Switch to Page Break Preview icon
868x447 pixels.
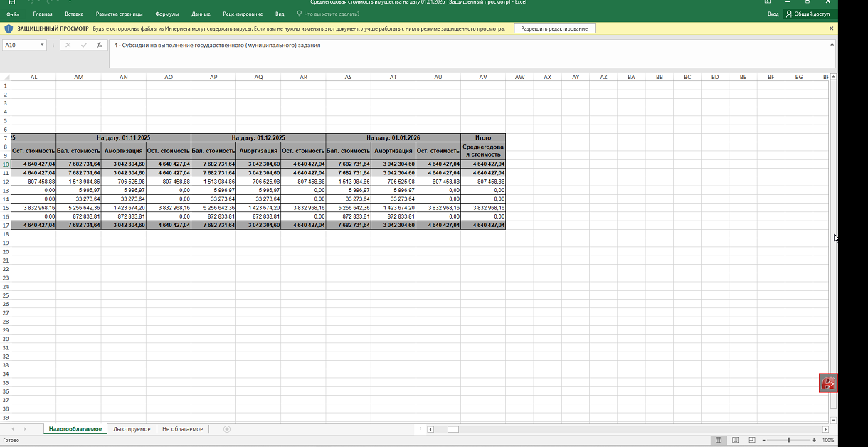pos(751,441)
